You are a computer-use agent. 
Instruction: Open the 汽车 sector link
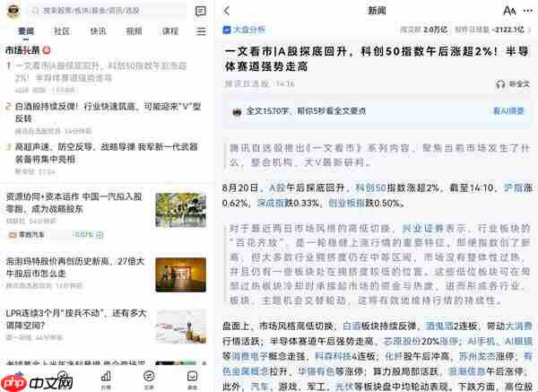point(259,387)
